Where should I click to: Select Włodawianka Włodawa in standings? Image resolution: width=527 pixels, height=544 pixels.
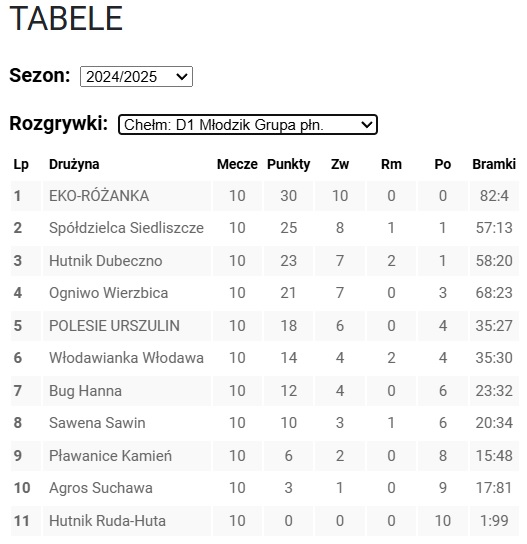tap(126, 358)
